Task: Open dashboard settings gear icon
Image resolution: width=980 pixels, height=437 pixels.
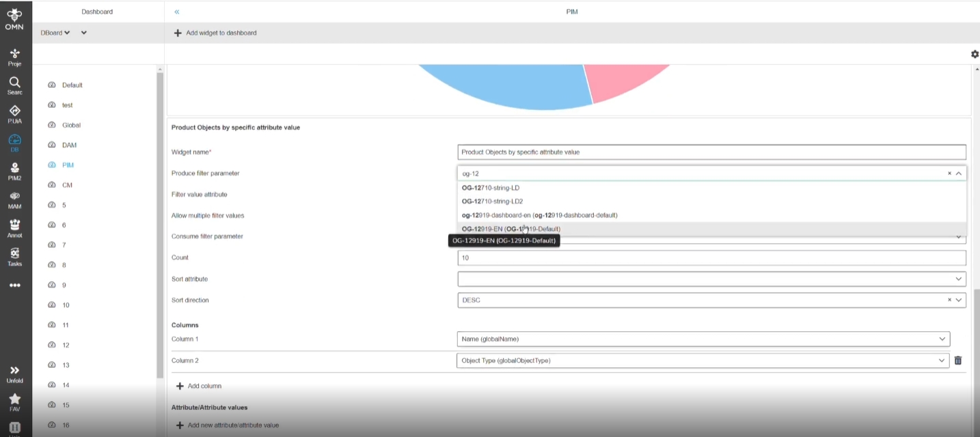Action: pos(975,54)
